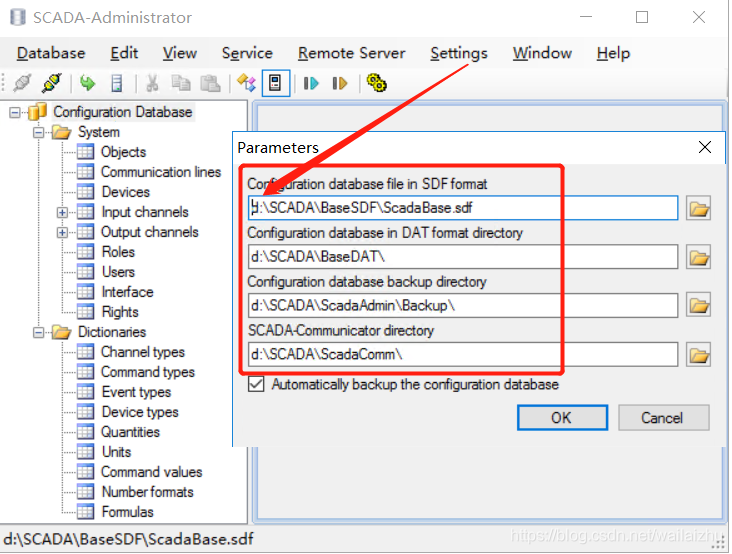Click the highlighted backup database toolbar icon
This screenshot has height=554, width=732.
click(275, 84)
